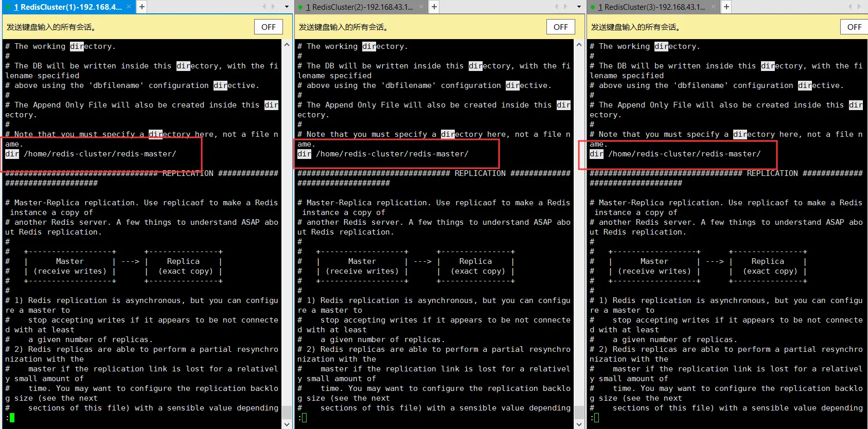The image size is (868, 429).
Task: Click 'Master' diagram label in RedisCluster(1) pane
Action: 70,261
